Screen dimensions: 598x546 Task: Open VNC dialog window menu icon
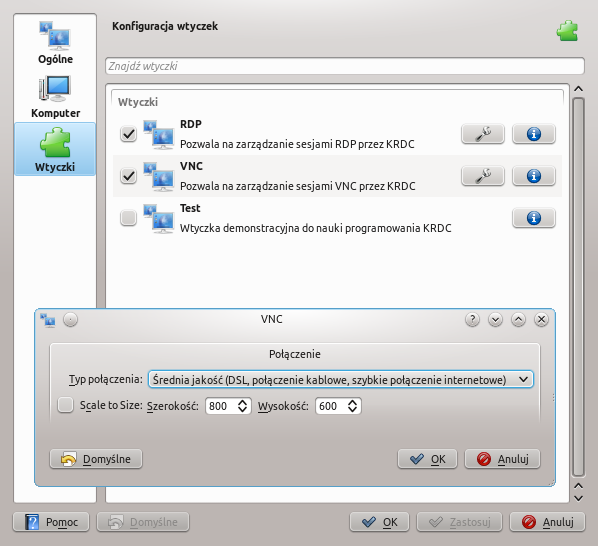pos(48,320)
